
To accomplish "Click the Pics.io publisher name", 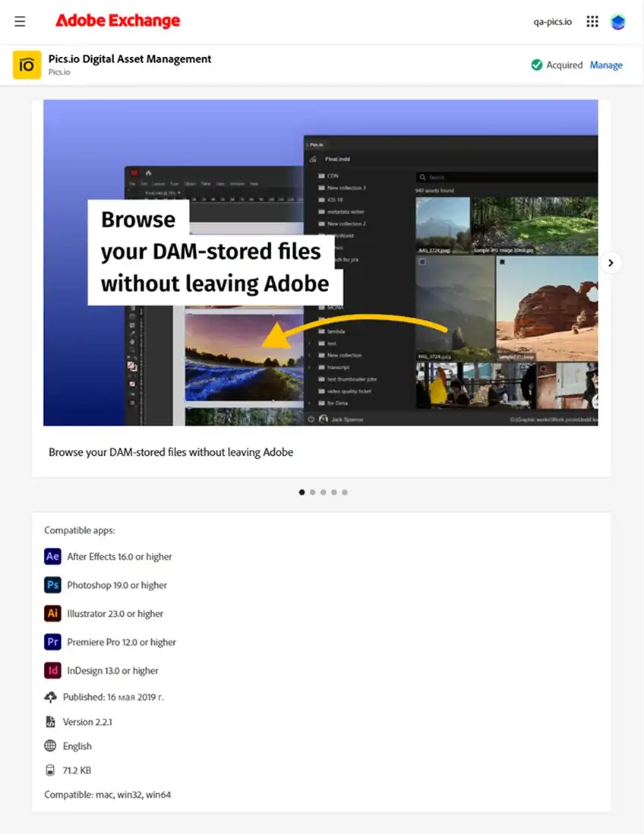I will pyautogui.click(x=59, y=72).
